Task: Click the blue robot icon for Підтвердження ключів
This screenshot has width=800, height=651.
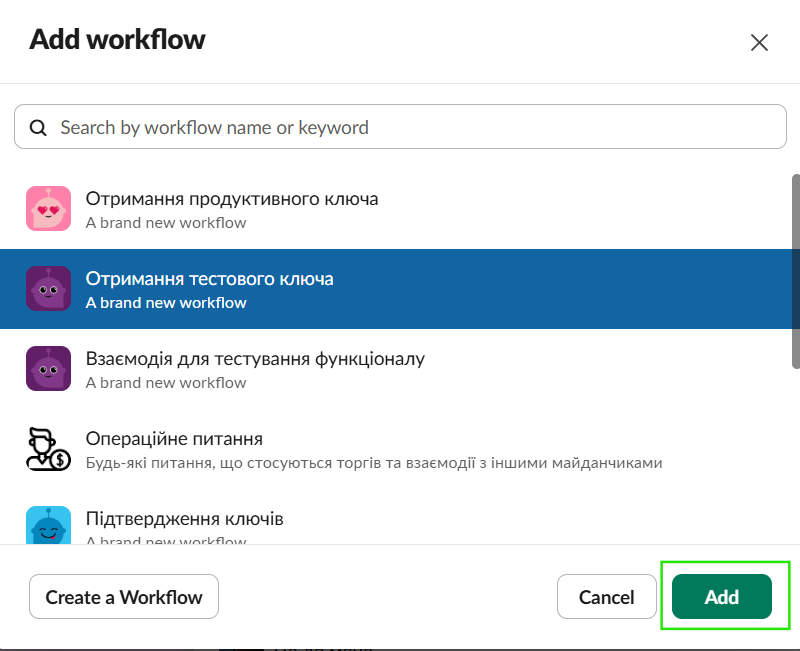Action: coord(48,526)
